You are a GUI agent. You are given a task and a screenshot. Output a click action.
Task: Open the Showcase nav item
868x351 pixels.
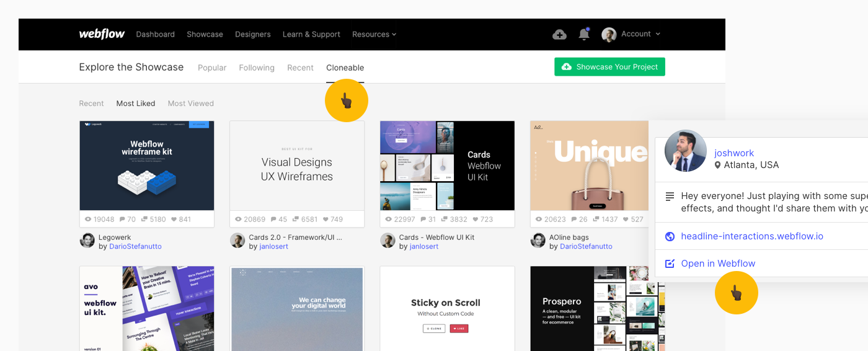[x=205, y=35]
